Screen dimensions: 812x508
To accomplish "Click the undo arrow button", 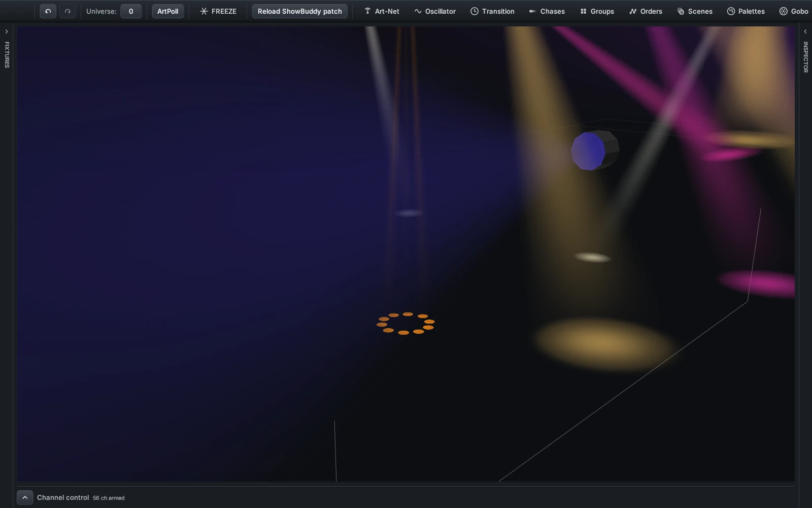I will pos(48,11).
